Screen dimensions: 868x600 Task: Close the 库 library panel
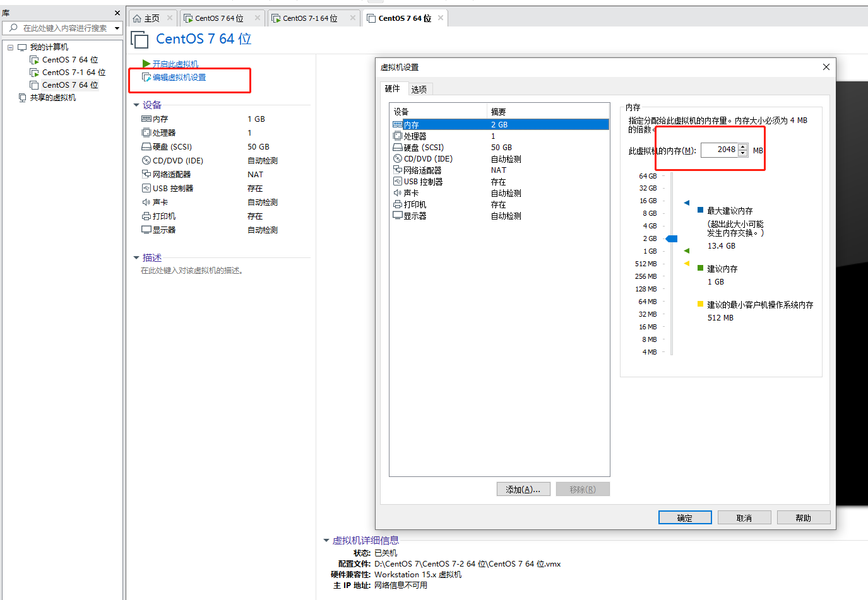click(117, 13)
